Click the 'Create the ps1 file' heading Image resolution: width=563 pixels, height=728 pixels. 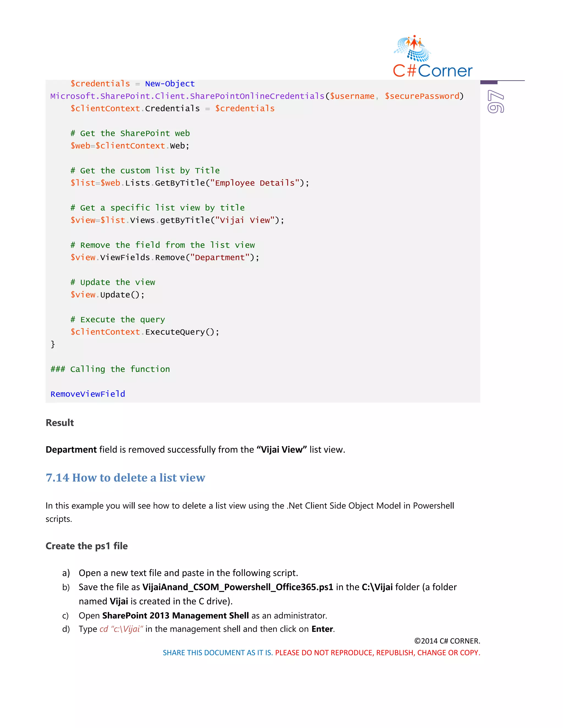[x=87, y=546]
